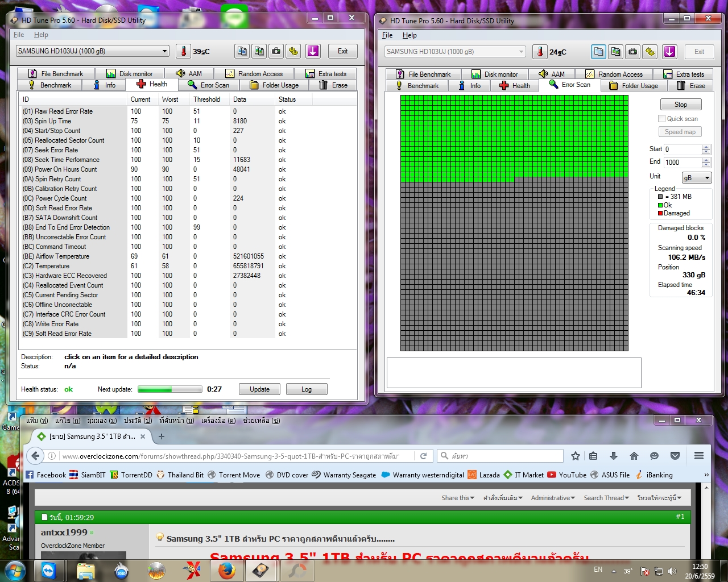Bookmark this page with the star icon
728x582 pixels.
point(576,456)
